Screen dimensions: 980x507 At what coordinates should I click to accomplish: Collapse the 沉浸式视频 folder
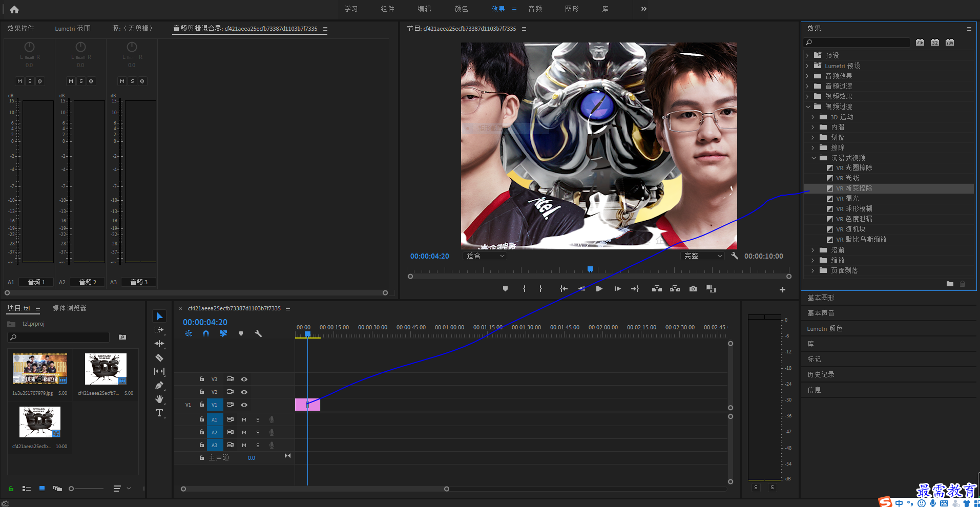tap(814, 158)
